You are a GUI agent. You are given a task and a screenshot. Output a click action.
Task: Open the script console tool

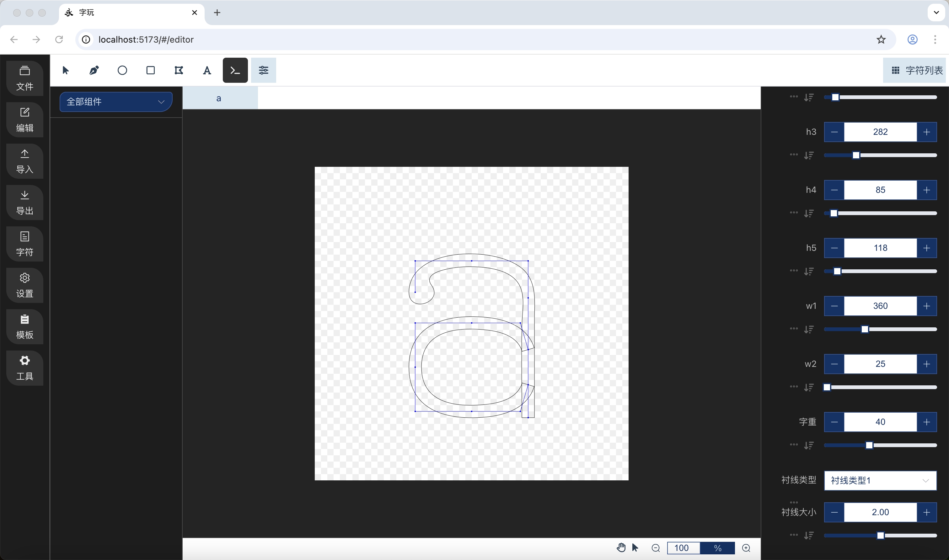point(235,70)
